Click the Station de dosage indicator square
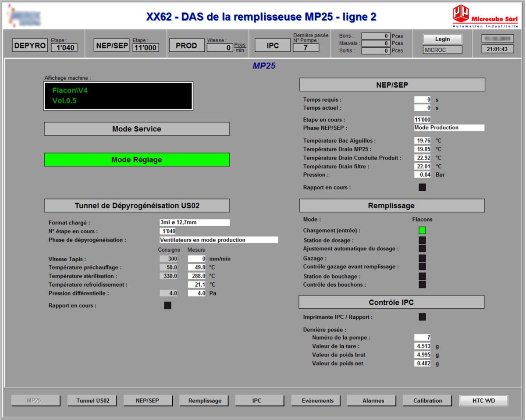The height and width of the screenshot is (420, 526). click(422, 240)
